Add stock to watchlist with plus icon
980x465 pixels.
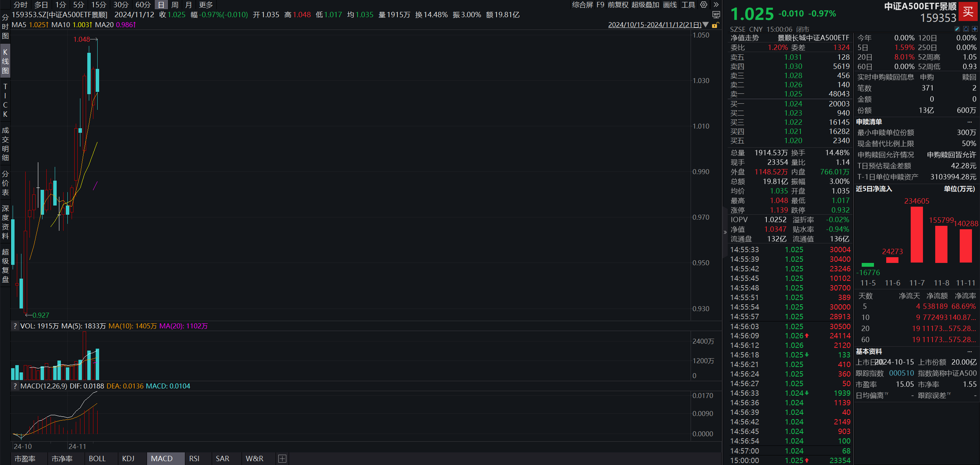click(975, 29)
